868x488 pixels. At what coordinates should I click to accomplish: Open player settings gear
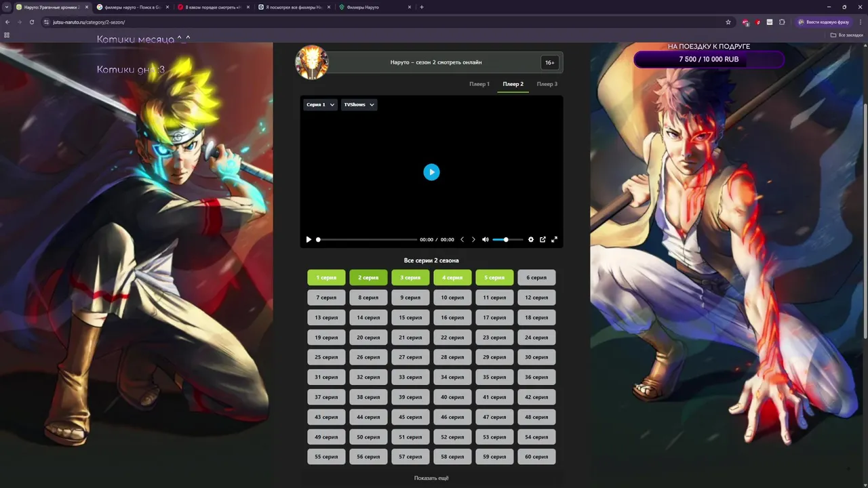point(531,239)
